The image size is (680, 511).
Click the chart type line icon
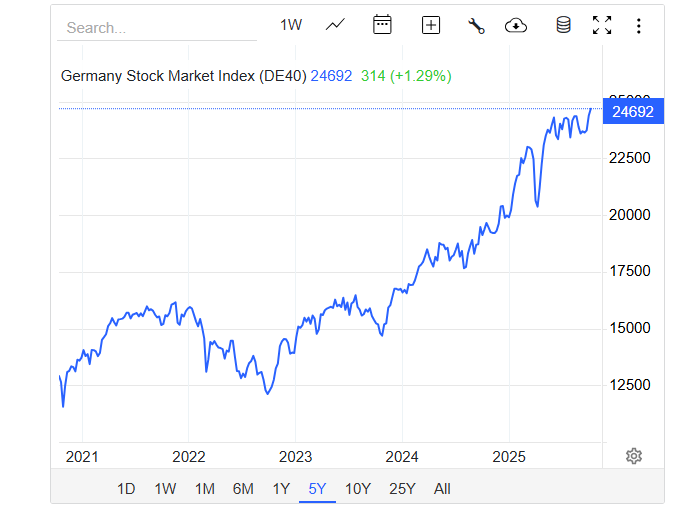[x=335, y=25]
